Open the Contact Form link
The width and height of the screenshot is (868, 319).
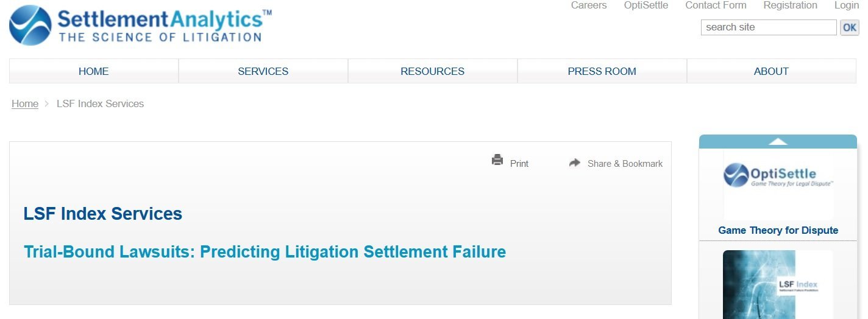716,5
